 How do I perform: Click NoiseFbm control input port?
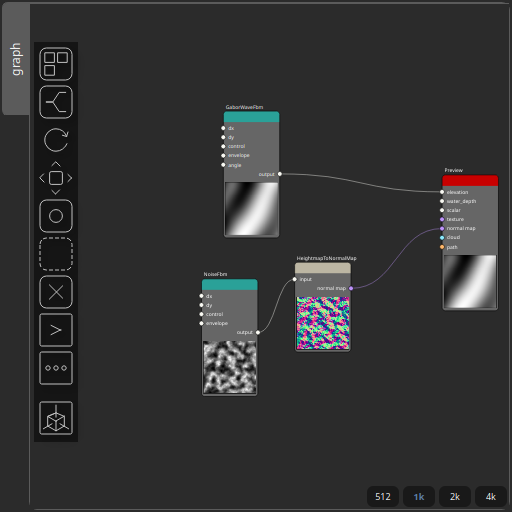click(x=201, y=314)
